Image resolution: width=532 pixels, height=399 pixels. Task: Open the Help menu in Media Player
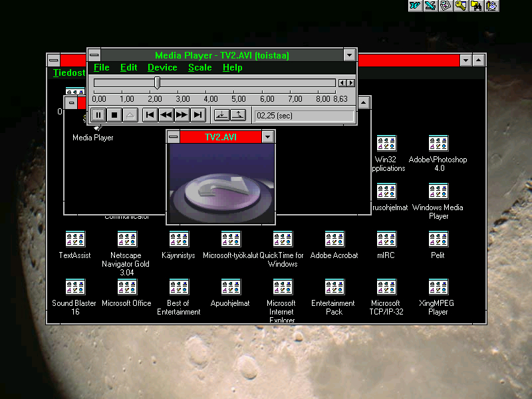click(232, 67)
